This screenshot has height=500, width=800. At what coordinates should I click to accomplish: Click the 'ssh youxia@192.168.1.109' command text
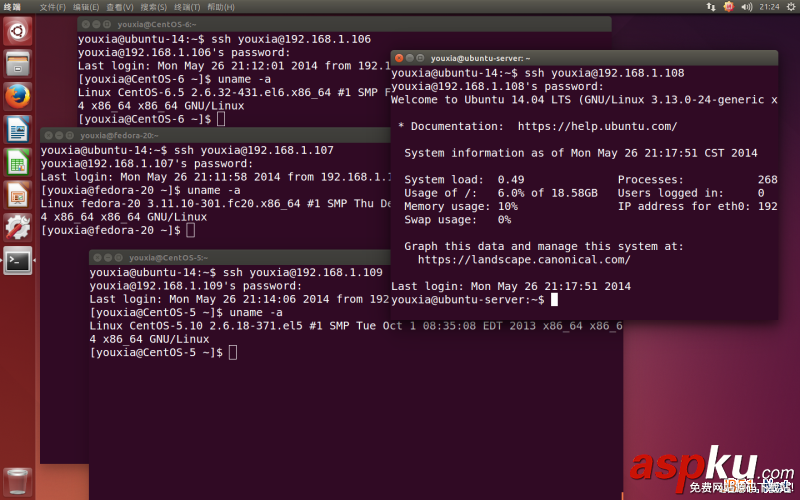coord(303,272)
